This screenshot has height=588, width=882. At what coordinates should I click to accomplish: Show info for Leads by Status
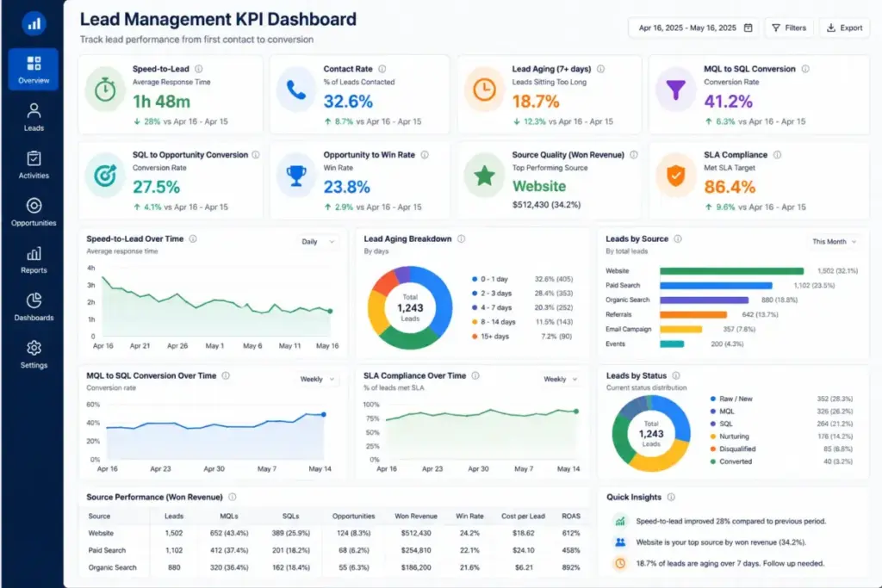pyautogui.click(x=676, y=375)
